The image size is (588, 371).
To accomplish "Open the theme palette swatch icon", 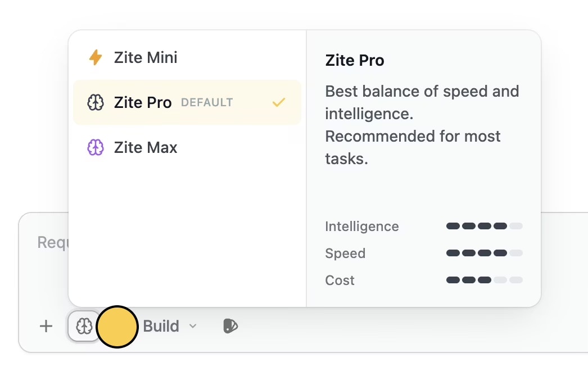I will coord(230,326).
